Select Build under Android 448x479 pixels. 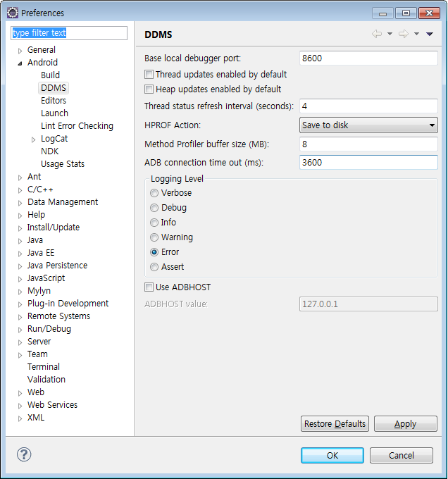tap(51, 75)
